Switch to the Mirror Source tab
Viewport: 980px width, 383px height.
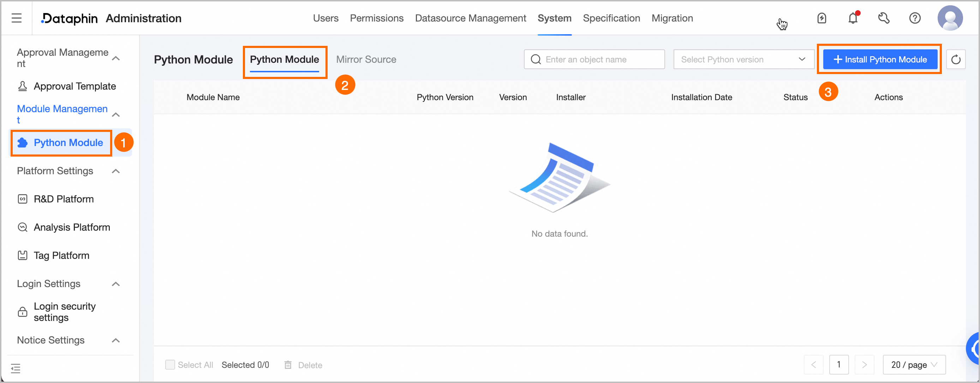coord(366,59)
